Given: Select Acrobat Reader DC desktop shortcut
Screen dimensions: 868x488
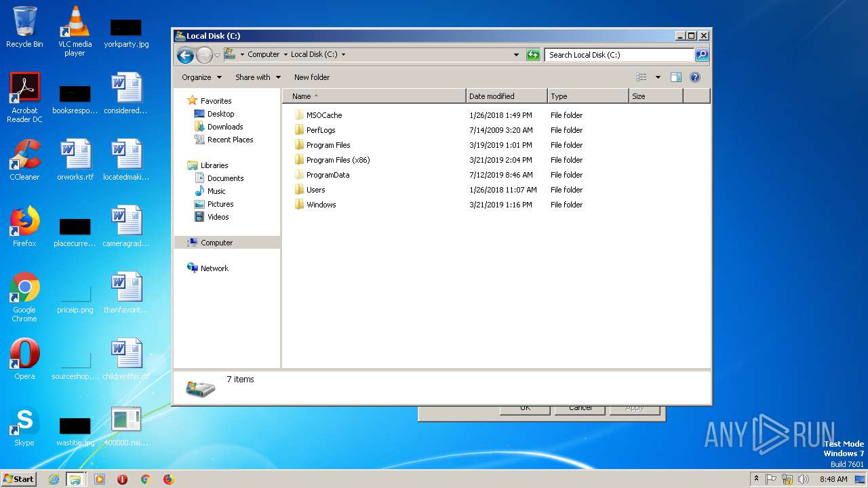Looking at the screenshot, I should pos(24,98).
